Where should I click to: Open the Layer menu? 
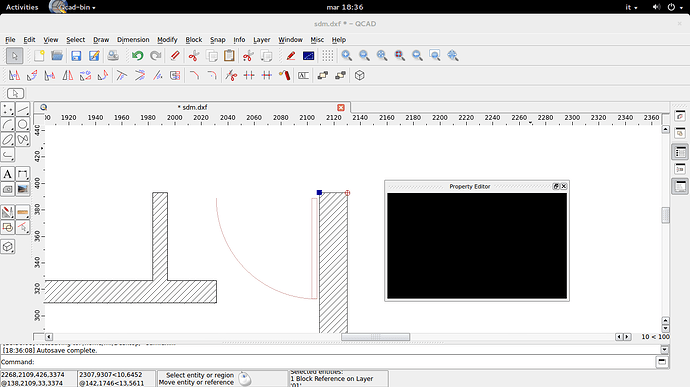261,40
